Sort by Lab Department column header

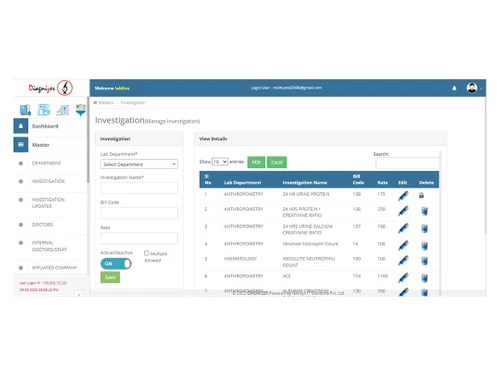(243, 183)
